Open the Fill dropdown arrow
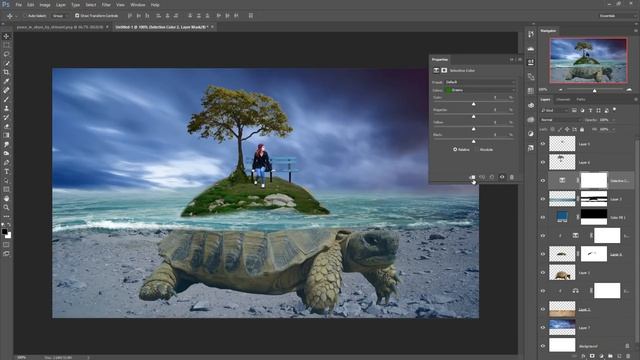The height and width of the screenshot is (360, 640). coord(614,129)
